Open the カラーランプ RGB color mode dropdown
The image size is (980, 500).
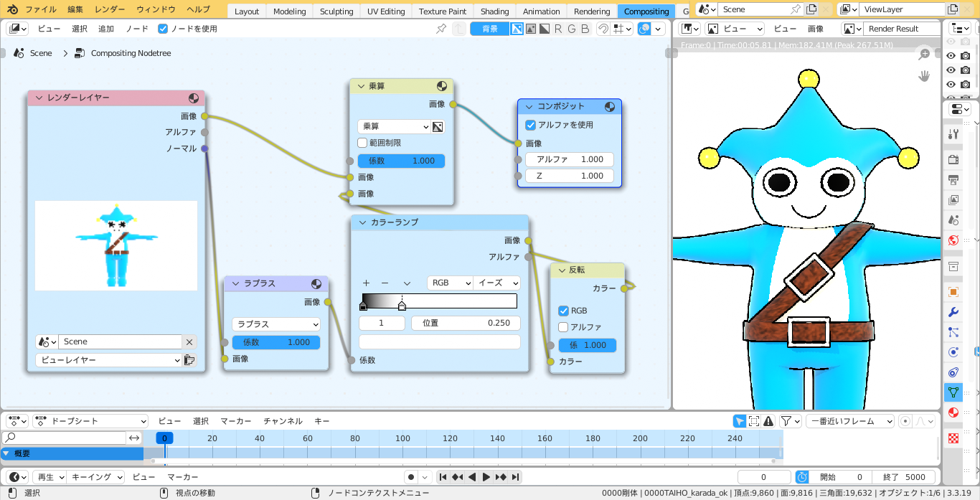click(450, 283)
